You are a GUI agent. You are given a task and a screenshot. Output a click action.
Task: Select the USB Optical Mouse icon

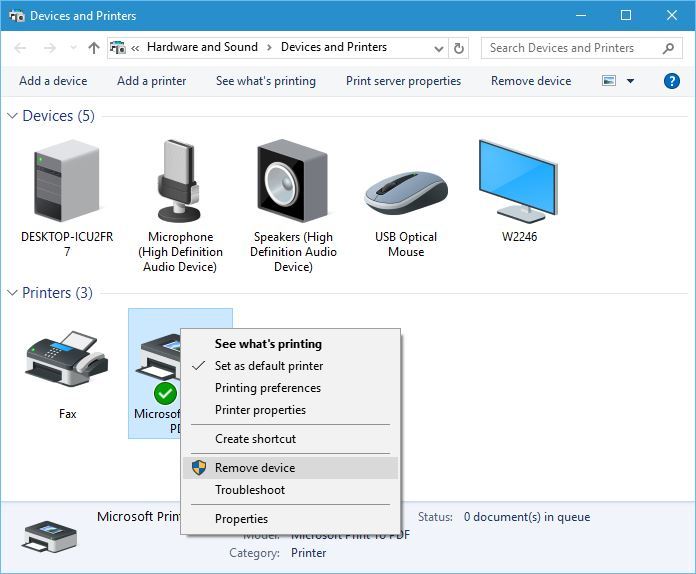[x=406, y=193]
